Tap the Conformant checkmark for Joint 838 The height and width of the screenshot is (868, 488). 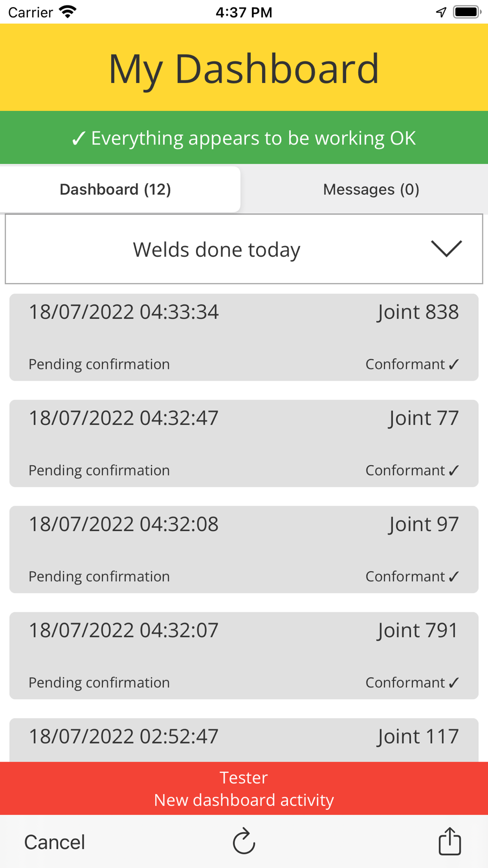click(454, 364)
